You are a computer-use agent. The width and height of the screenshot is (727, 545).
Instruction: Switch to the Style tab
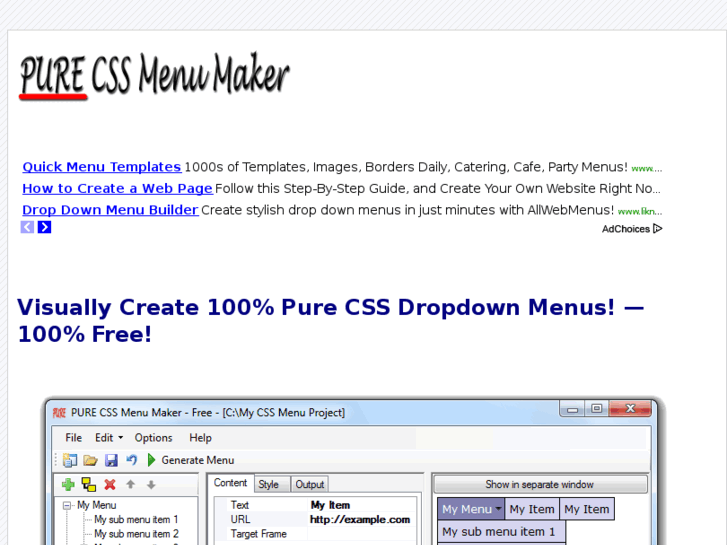[273, 484]
